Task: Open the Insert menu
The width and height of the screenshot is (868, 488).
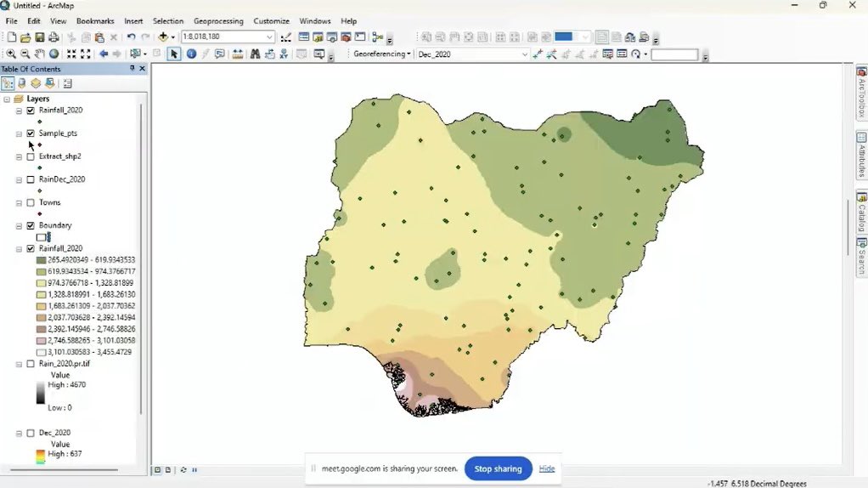Action: pyautogui.click(x=133, y=21)
